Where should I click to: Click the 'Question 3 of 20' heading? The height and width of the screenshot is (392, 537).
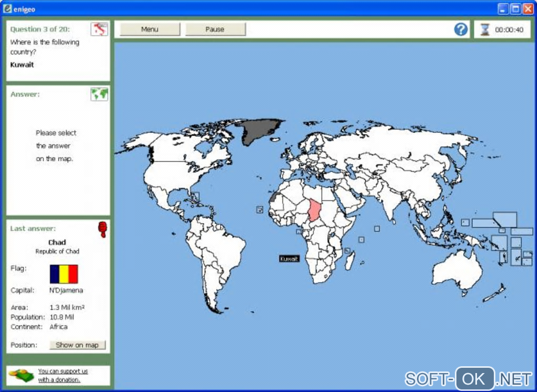(x=40, y=29)
